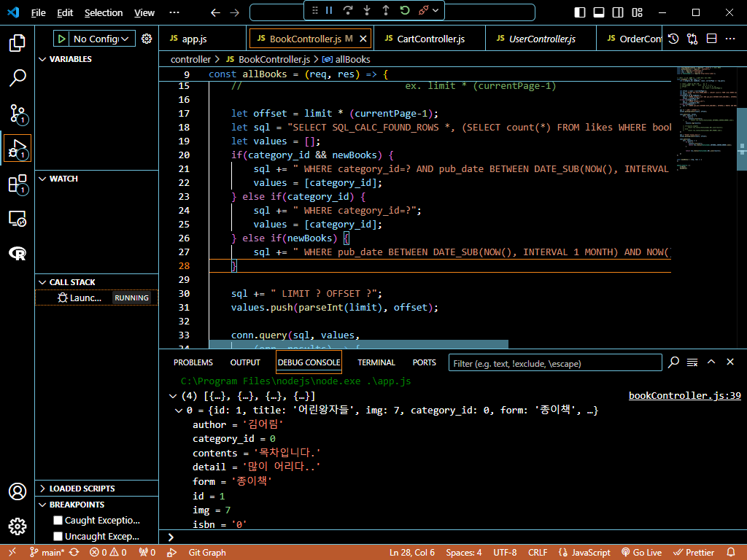Open launch.json via the gear icon
The image size is (747, 560).
(x=147, y=39)
